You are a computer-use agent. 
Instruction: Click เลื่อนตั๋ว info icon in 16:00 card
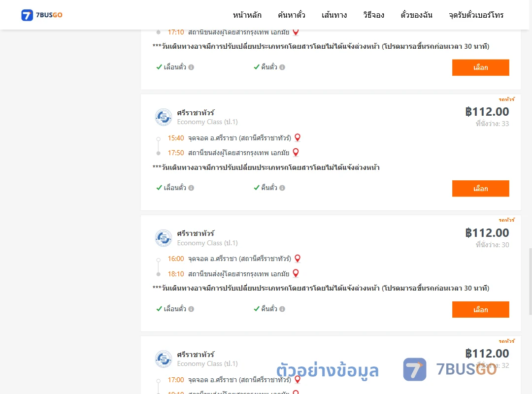coord(191,309)
